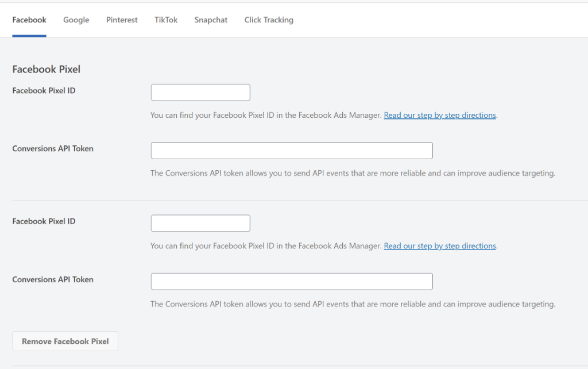Click the first Conversions API Token label
Image resolution: width=588 pixels, height=369 pixels.
click(x=53, y=149)
